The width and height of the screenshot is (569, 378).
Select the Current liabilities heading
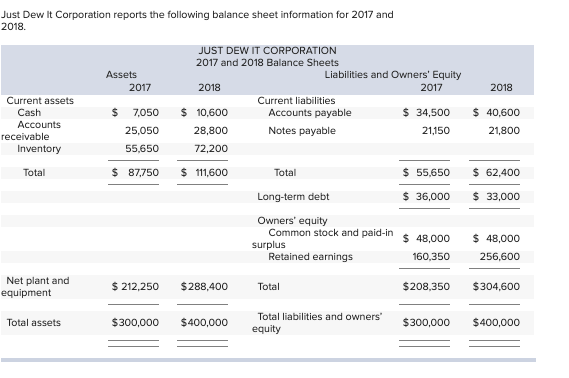tap(296, 100)
